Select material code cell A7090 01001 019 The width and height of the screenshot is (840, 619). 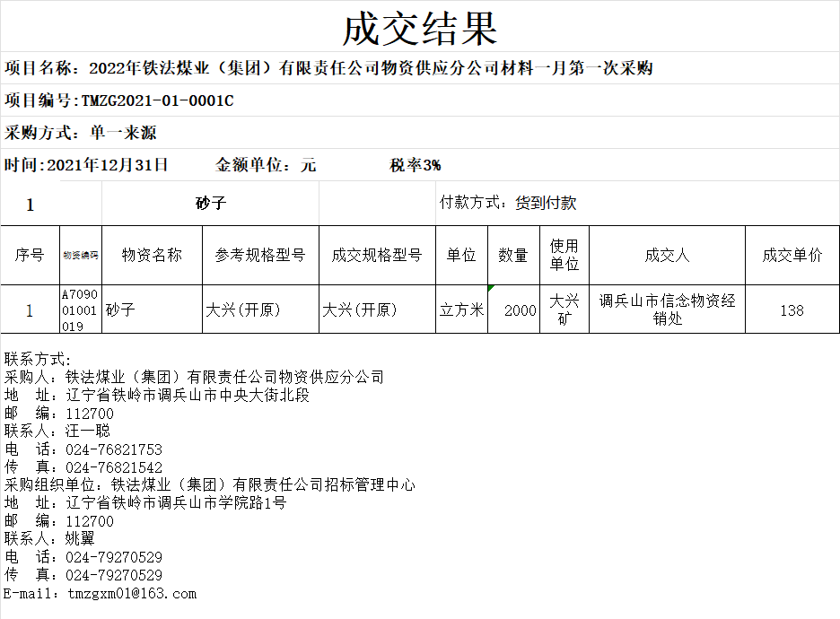[81, 310]
